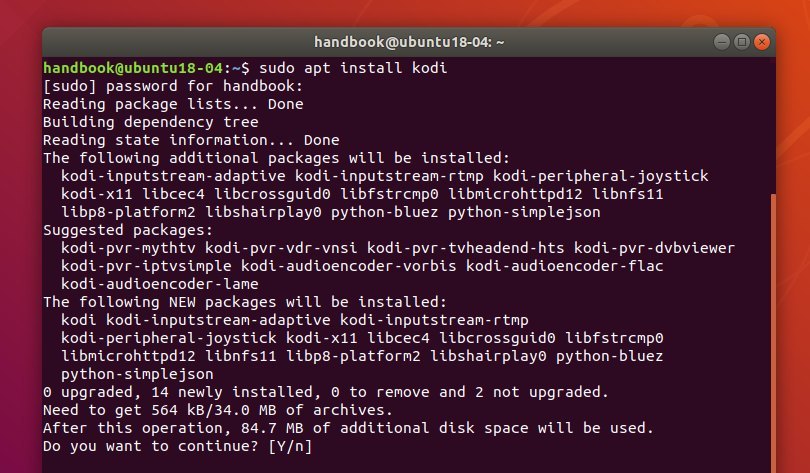Click the green handbook@ubuntu18-04 prompt text
The width and height of the screenshot is (810, 473).
pyautogui.click(x=133, y=68)
